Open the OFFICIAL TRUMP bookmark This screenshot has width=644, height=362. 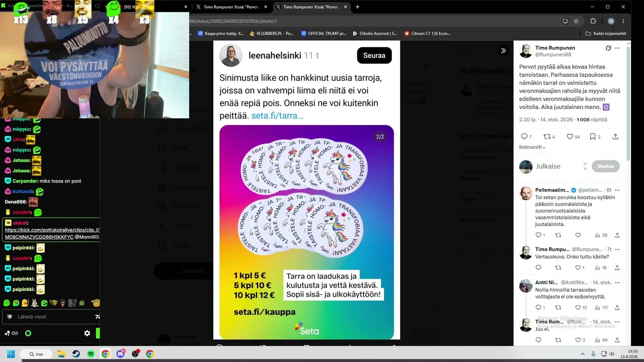[x=324, y=34]
